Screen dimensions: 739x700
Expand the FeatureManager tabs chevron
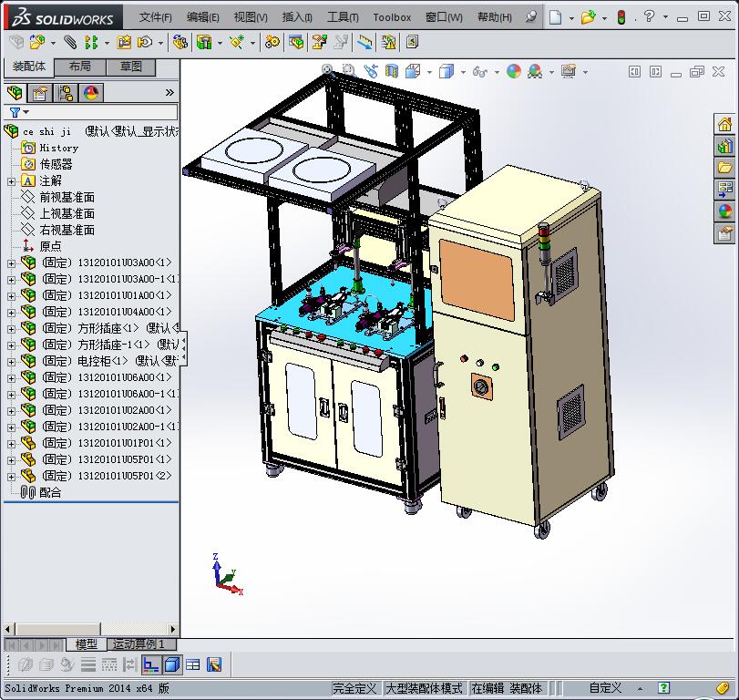click(169, 93)
